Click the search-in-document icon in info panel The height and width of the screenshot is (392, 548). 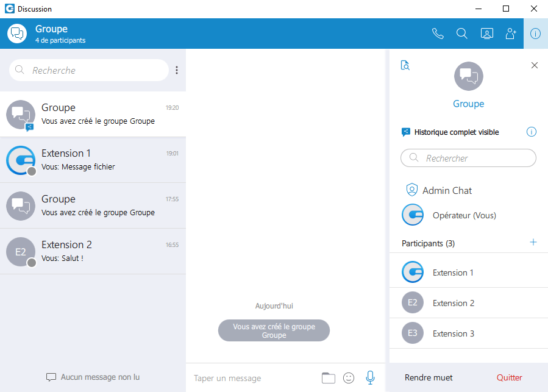click(x=405, y=65)
